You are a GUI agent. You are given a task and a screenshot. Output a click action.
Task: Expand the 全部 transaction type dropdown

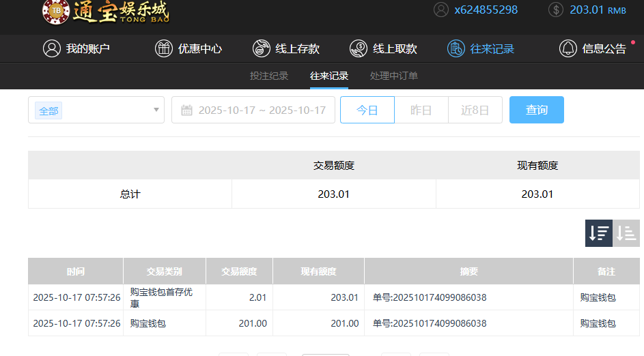[96, 110]
